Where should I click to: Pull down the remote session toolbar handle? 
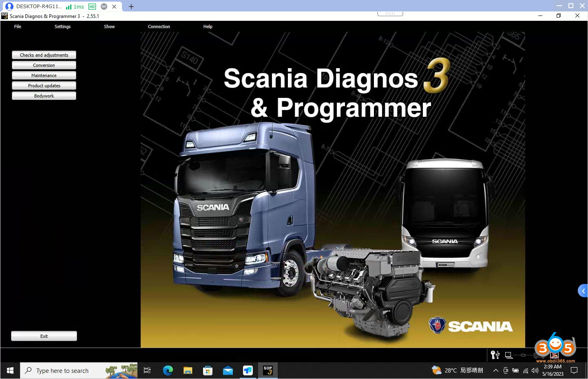[390, 13]
